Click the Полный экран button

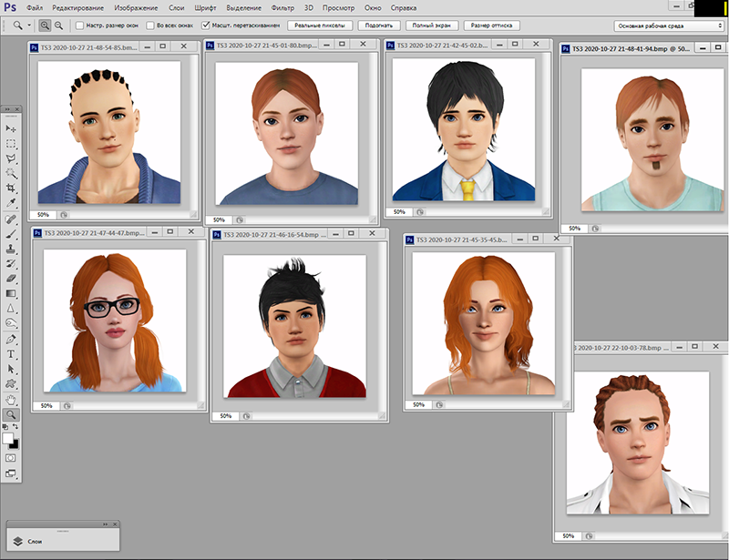(x=431, y=25)
